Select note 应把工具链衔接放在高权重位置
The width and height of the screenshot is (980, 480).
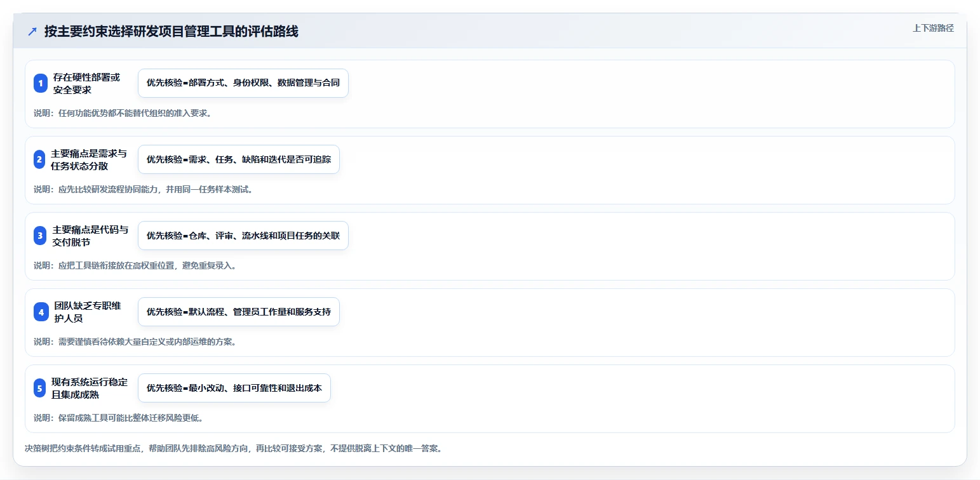[x=117, y=265]
